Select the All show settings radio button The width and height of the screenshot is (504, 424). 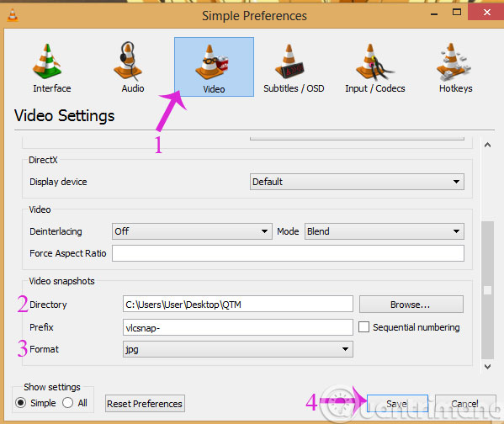68,403
